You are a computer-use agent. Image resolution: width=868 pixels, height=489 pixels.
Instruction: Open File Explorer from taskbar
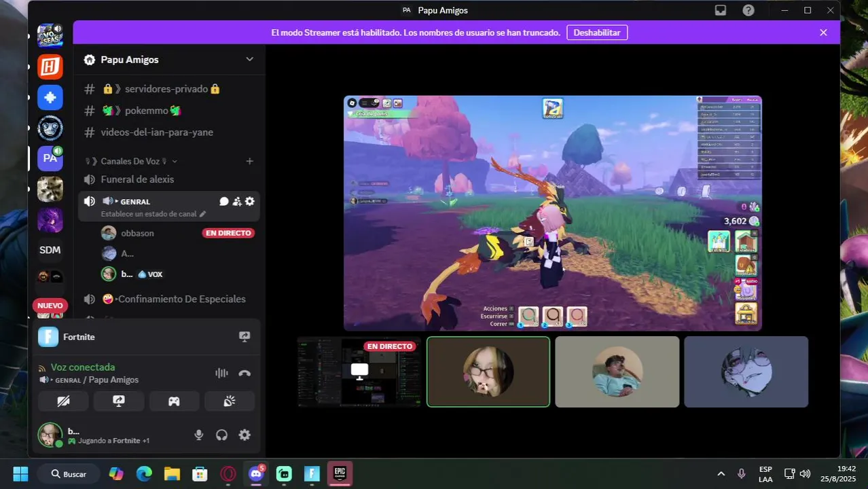pos(172,473)
